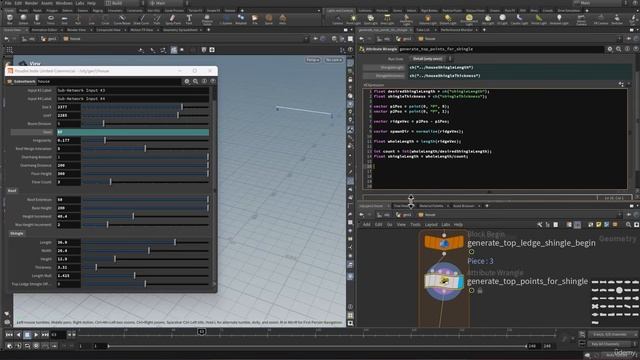Click the highlighted Seed input field
The width and height of the screenshot is (640, 360).
(x=133, y=132)
